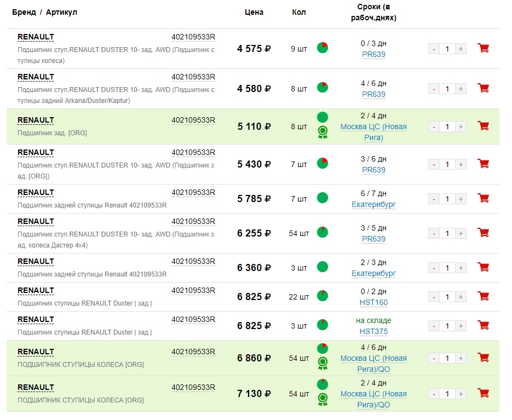The height and width of the screenshot is (420, 512).
Task: Open delivery statistics pie for 4 575 ₽ row
Action: pyautogui.click(x=323, y=48)
